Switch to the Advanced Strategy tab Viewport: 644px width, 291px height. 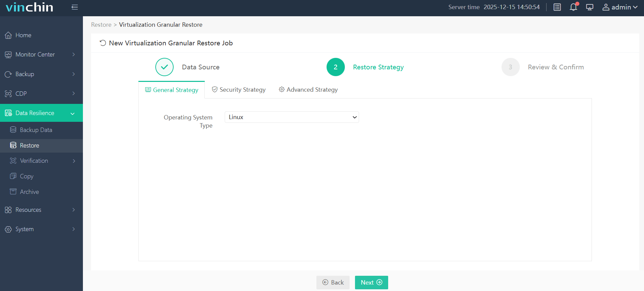point(308,90)
